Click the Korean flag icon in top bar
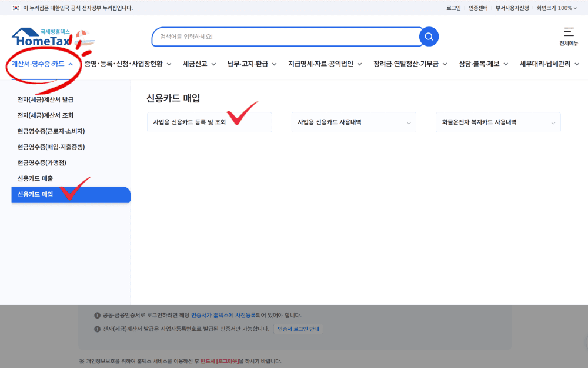Screen dimensions: 588x368 pyautogui.click(x=16, y=8)
